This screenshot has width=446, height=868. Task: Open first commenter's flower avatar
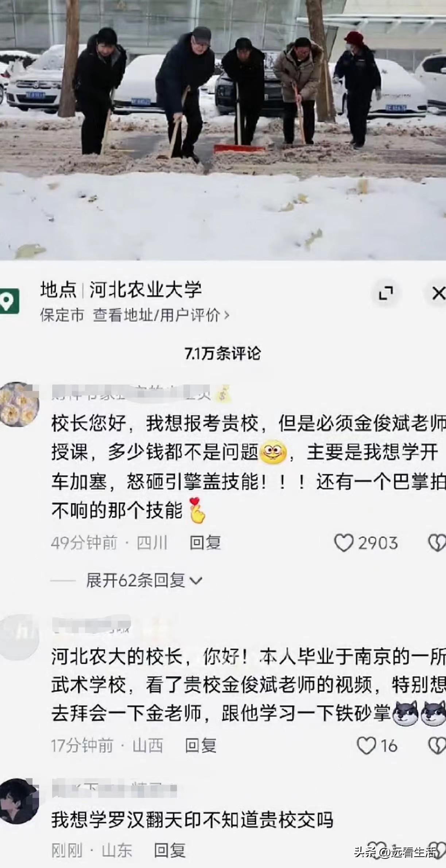click(x=19, y=404)
